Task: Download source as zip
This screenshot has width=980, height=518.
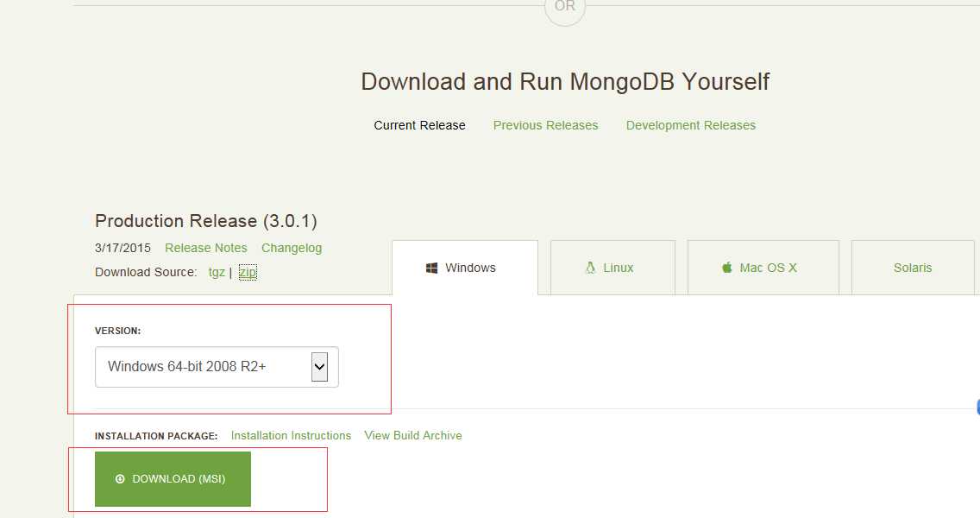Action: (x=248, y=272)
